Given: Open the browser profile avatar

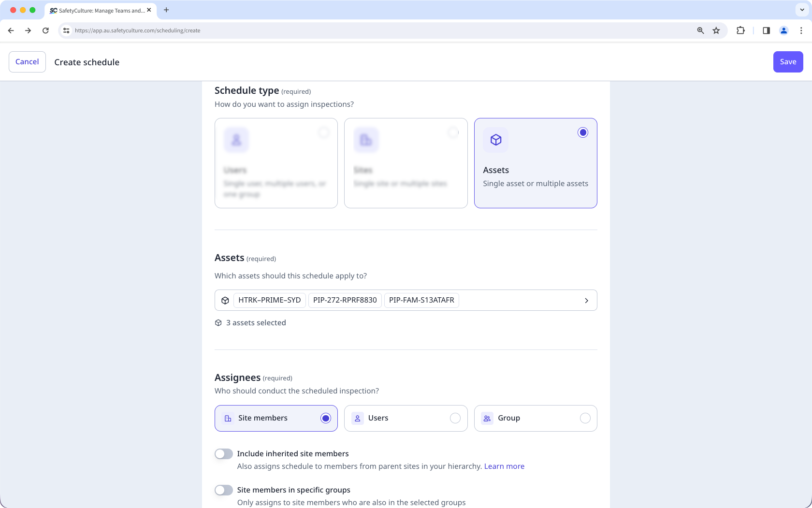Looking at the screenshot, I should (784, 30).
